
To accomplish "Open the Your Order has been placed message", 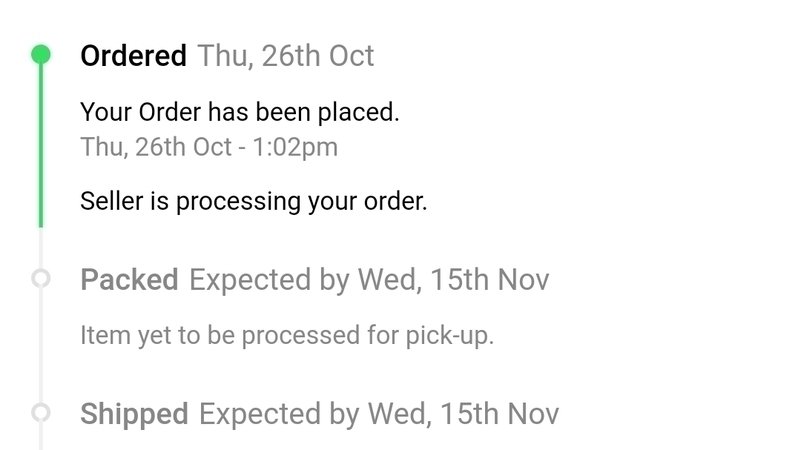I will tap(240, 112).
